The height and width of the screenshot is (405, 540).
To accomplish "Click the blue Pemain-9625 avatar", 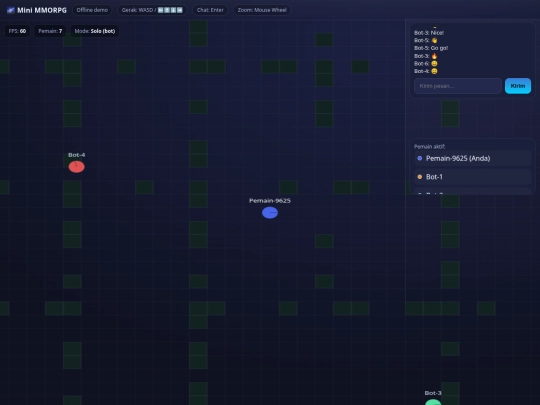I will click(270, 212).
